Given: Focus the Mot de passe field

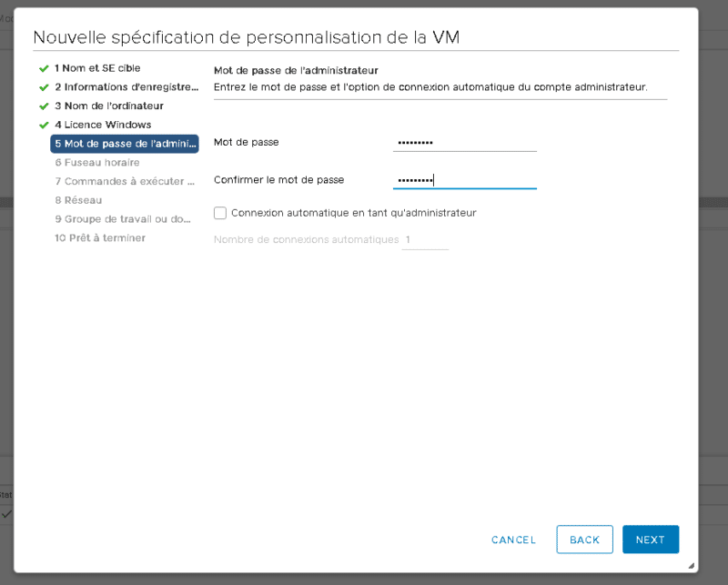Looking at the screenshot, I should pyautogui.click(x=465, y=143).
